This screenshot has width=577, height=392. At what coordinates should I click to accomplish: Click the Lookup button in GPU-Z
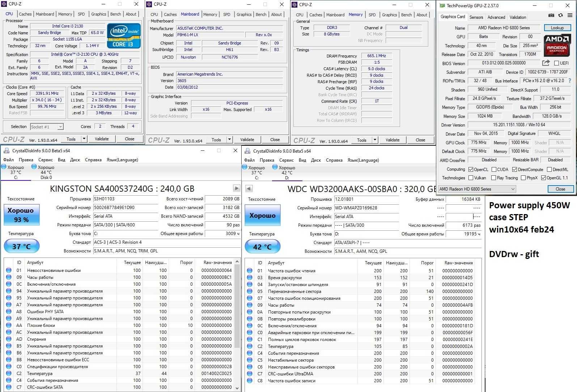(x=557, y=28)
